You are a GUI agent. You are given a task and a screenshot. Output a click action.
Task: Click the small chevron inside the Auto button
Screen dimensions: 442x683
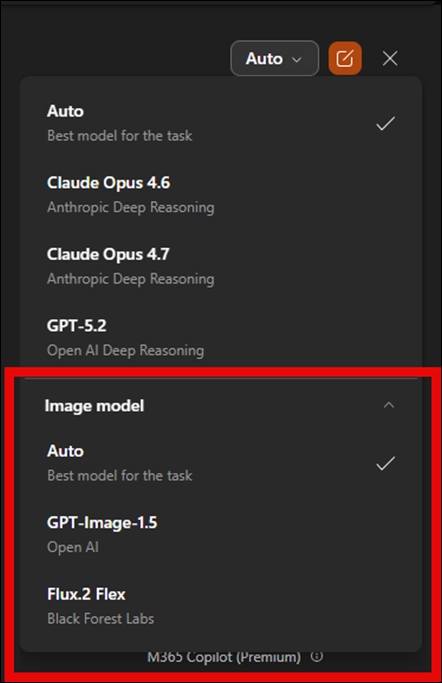click(297, 60)
